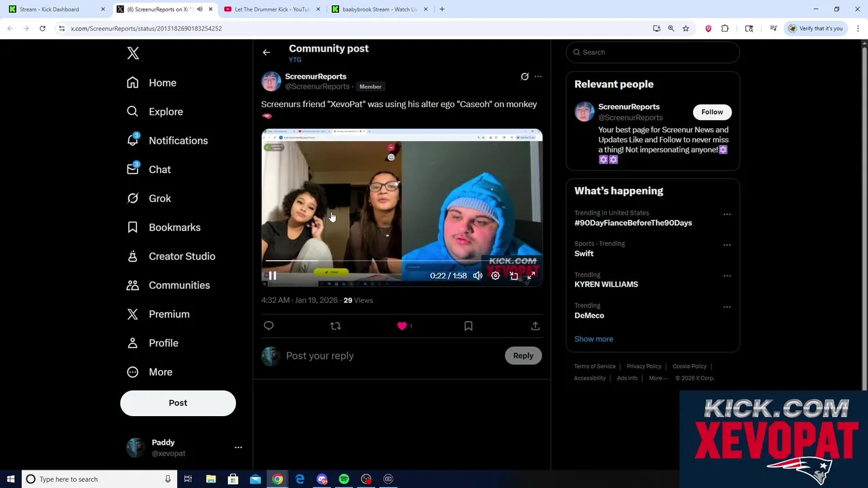Image resolution: width=868 pixels, height=488 pixels.
Task: Open KYREN WILLIAMS trending topic
Action: [606, 285]
